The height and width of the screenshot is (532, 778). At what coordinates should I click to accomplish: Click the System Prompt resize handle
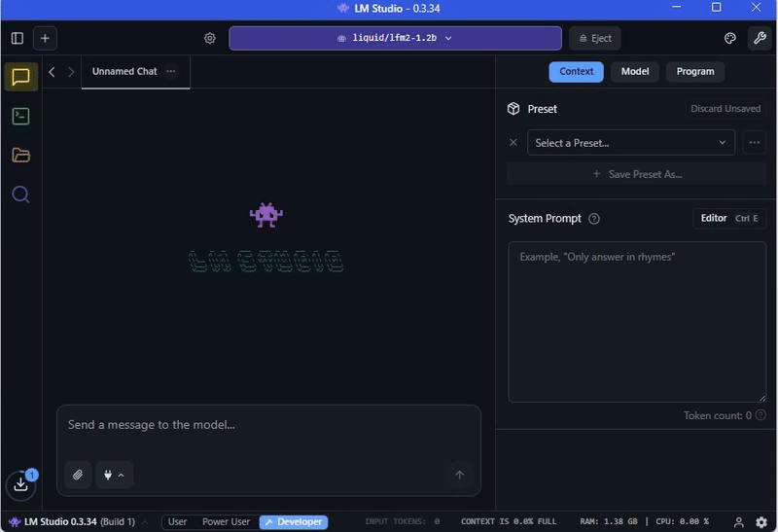[x=761, y=398]
